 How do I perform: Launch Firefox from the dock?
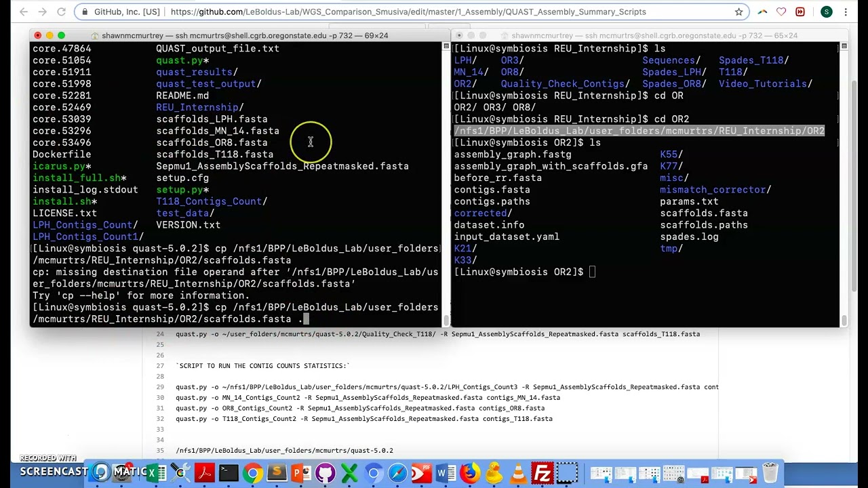point(469,472)
